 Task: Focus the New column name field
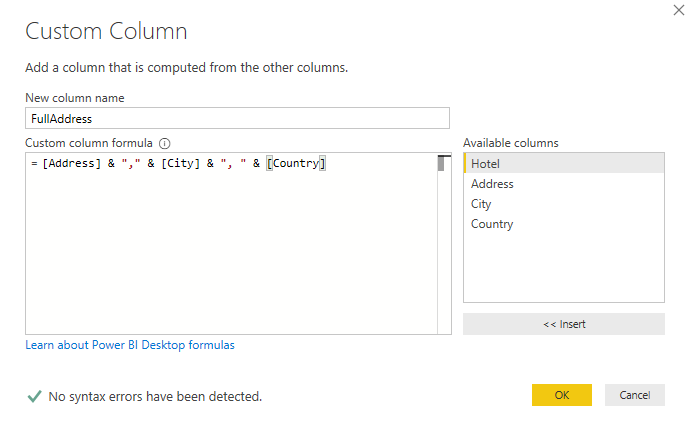click(237, 118)
